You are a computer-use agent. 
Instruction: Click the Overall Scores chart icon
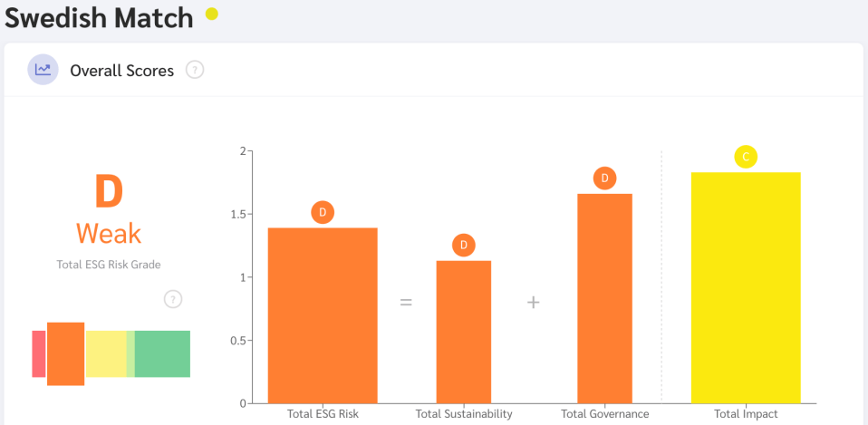[43, 70]
